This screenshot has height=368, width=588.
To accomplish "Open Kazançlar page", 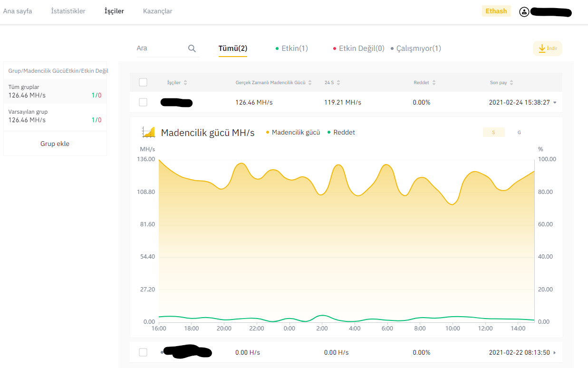I will pyautogui.click(x=157, y=11).
